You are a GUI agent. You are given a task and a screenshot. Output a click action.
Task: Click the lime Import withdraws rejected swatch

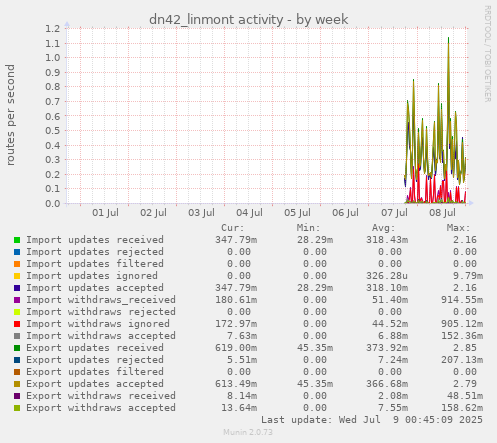(17, 312)
